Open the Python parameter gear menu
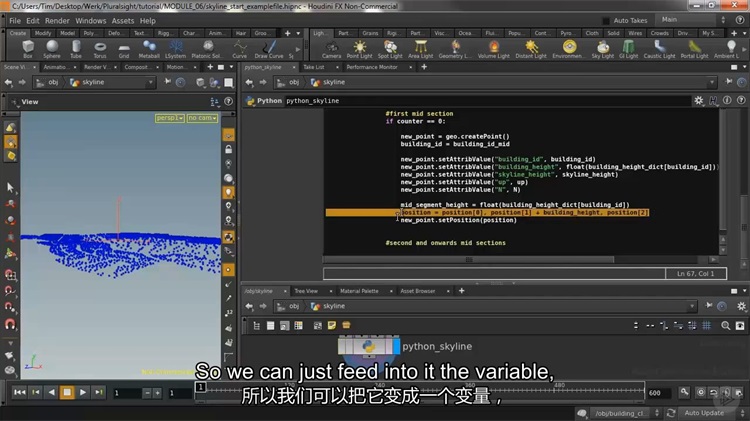The width and height of the screenshot is (750, 421). click(699, 100)
